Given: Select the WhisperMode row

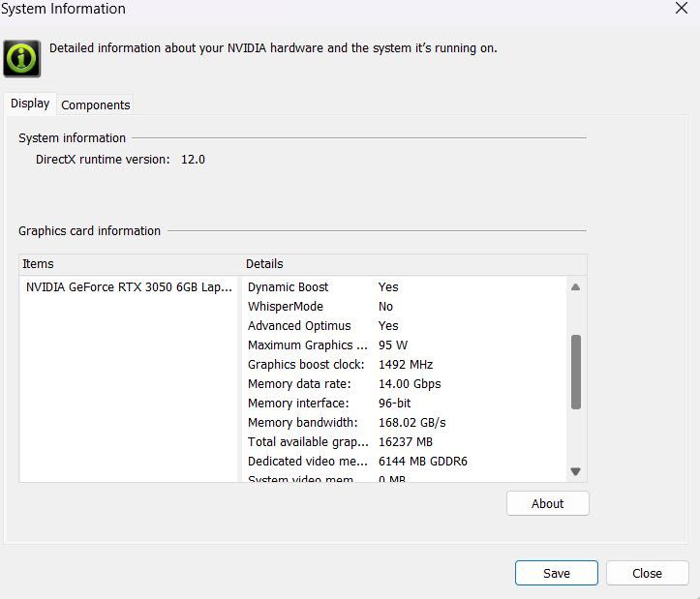Looking at the screenshot, I should tap(405, 307).
